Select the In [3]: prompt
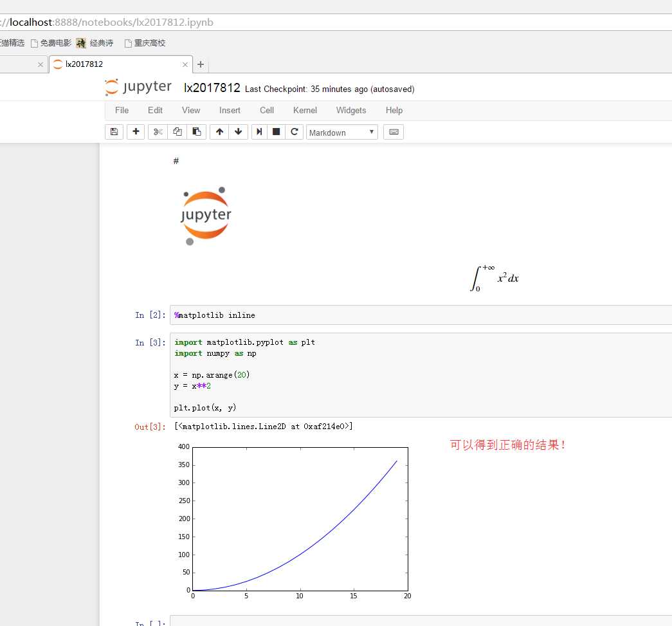 click(150, 342)
